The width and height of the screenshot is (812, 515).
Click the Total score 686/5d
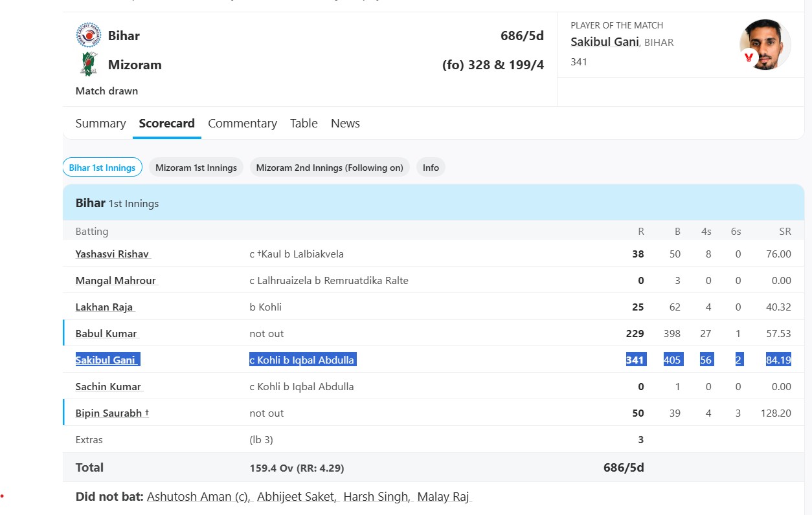coord(624,468)
